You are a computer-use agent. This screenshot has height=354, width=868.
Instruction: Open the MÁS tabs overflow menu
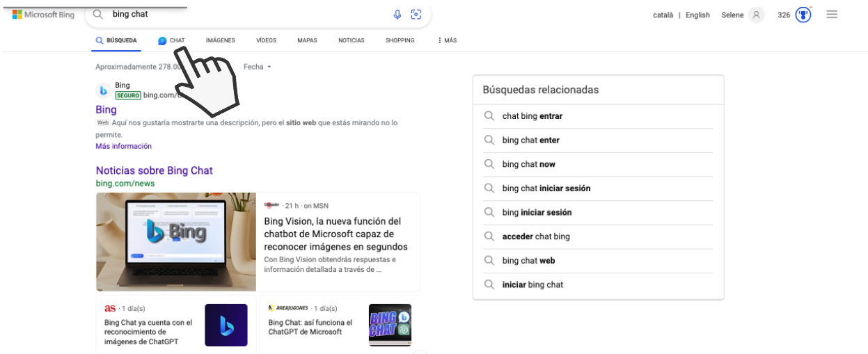448,40
